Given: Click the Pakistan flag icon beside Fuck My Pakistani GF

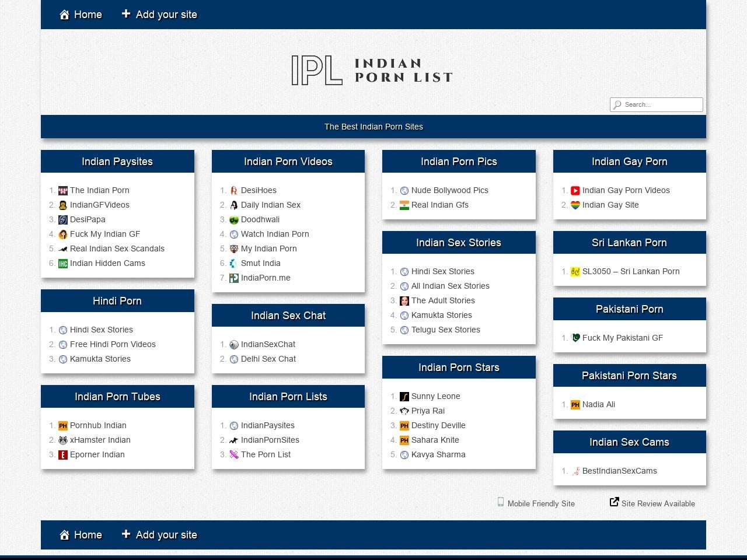Looking at the screenshot, I should (575, 338).
